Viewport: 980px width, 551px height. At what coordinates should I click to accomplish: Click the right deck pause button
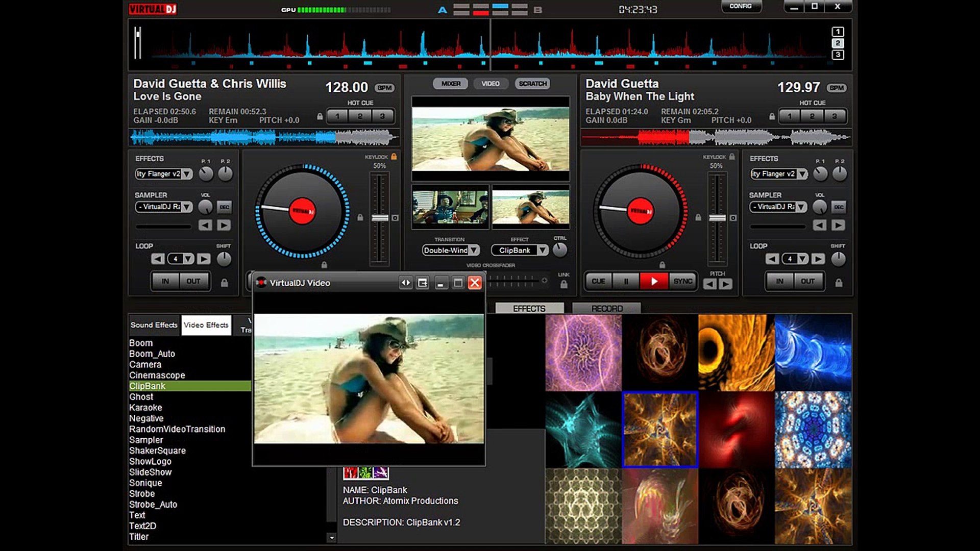[626, 281]
